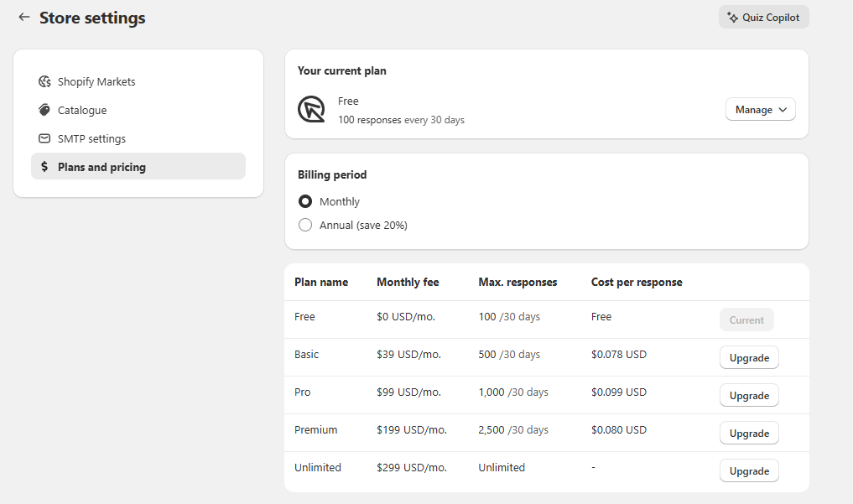The height and width of the screenshot is (504, 853).
Task: Upgrade to the Premium plan
Action: point(749,434)
